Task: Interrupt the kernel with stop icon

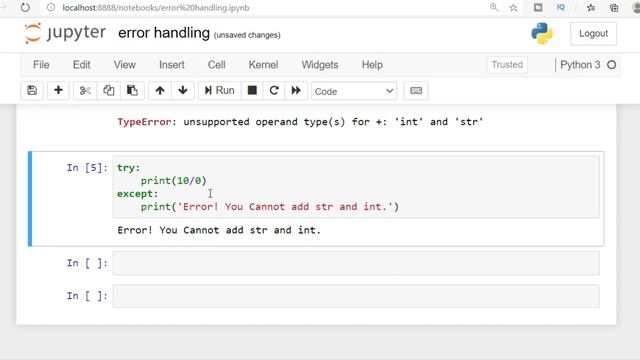Action: pos(252,91)
